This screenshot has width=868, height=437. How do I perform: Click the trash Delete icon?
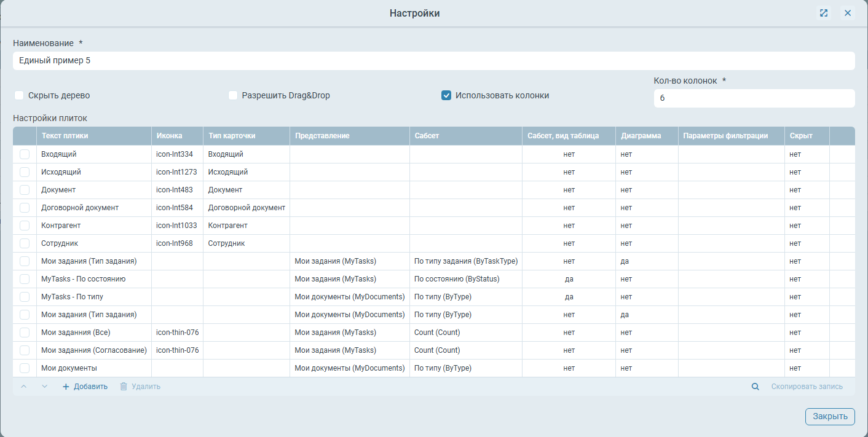pos(124,387)
